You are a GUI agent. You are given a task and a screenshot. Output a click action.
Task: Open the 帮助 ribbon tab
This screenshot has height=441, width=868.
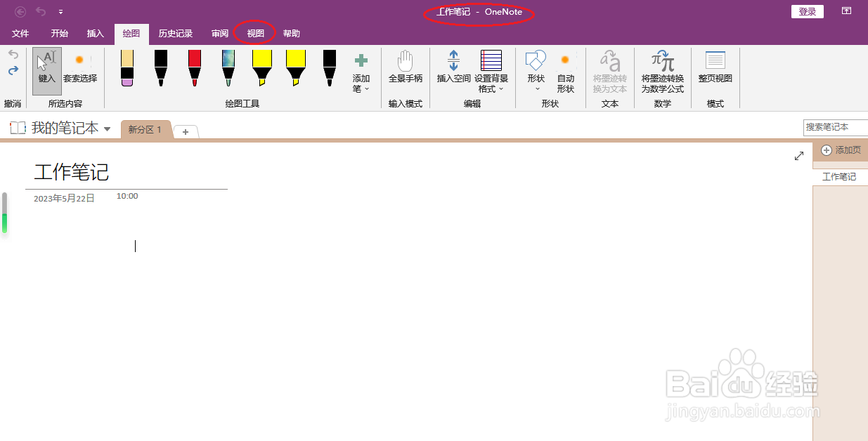[x=292, y=34]
